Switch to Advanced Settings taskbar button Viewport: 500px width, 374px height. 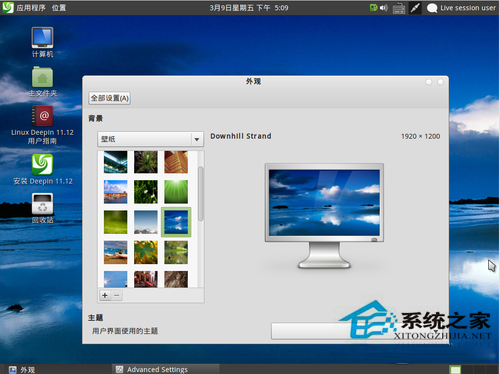(x=166, y=369)
